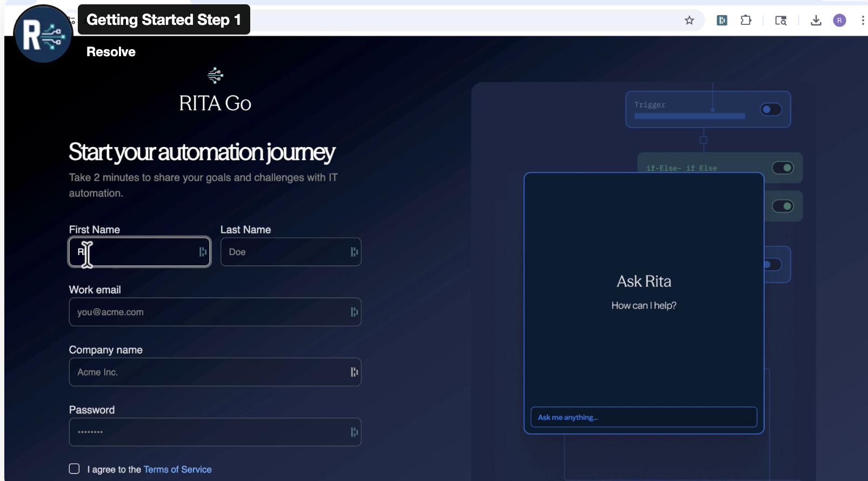The image size is (868, 481).
Task: Click the Resolve channel logo avatar
Action: coord(43,35)
